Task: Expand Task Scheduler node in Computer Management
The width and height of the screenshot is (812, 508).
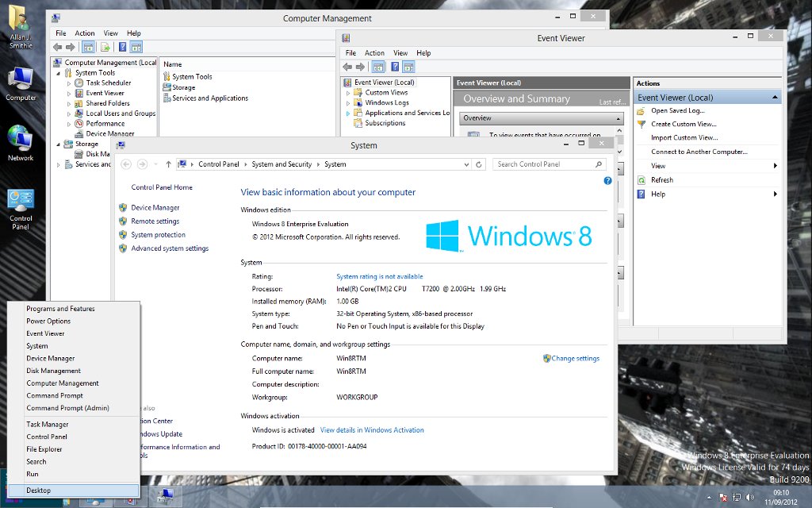Action: click(x=69, y=83)
